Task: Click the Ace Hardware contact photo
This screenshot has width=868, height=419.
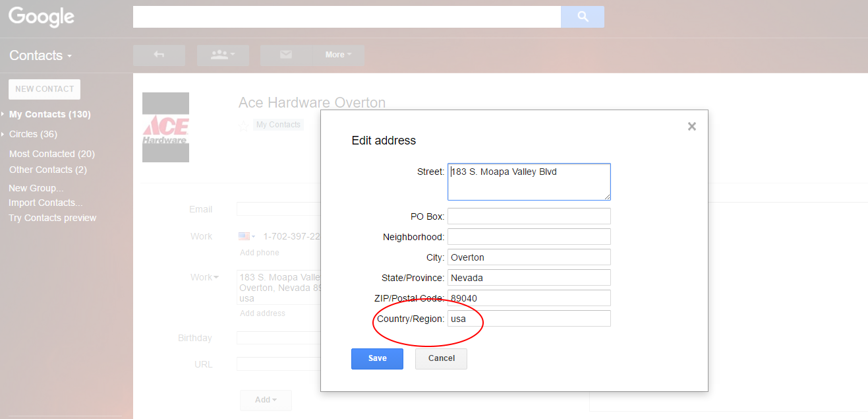Action: click(x=166, y=127)
